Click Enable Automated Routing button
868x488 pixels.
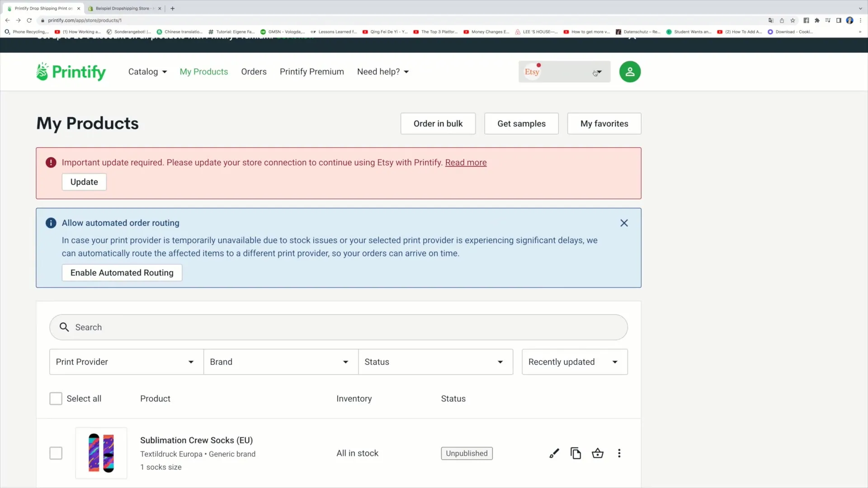click(122, 272)
